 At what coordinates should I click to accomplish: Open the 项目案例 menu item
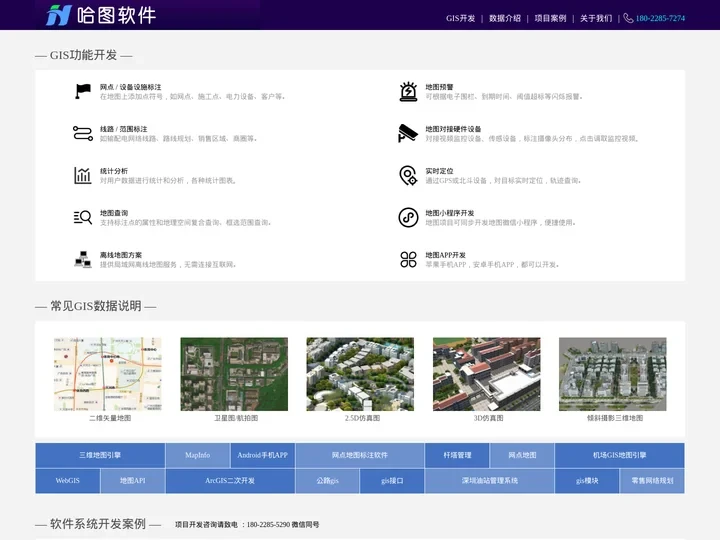(550, 18)
